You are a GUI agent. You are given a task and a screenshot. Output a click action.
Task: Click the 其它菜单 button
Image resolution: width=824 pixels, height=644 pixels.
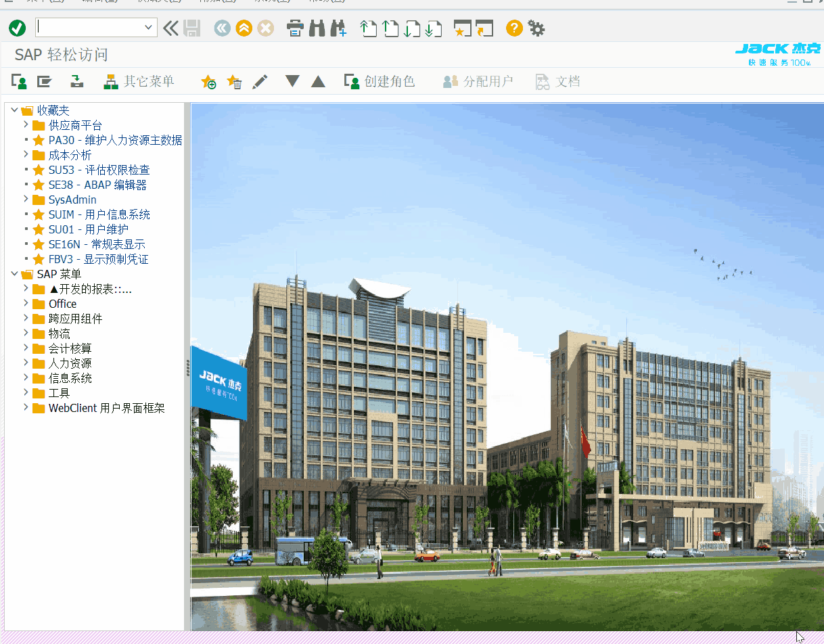[x=139, y=82]
